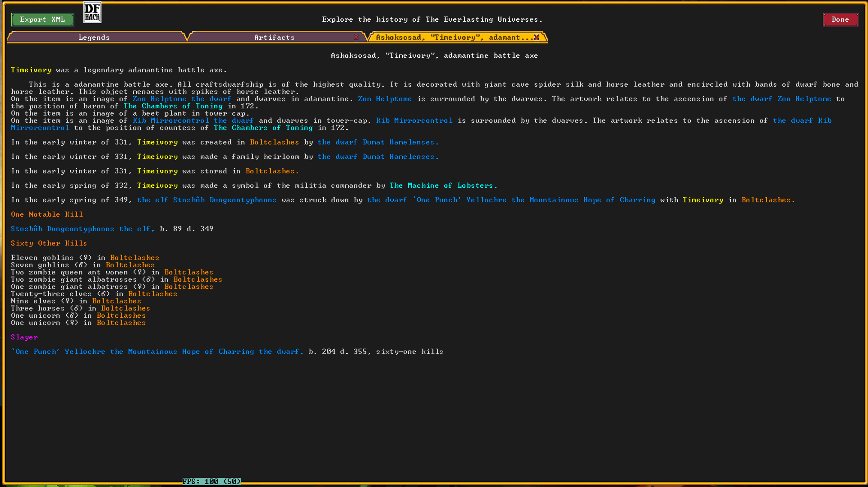Screen dimensions: 868x487
Task: Open Boltclashes link in the Nine elves row
Action: pyautogui.click(x=117, y=301)
